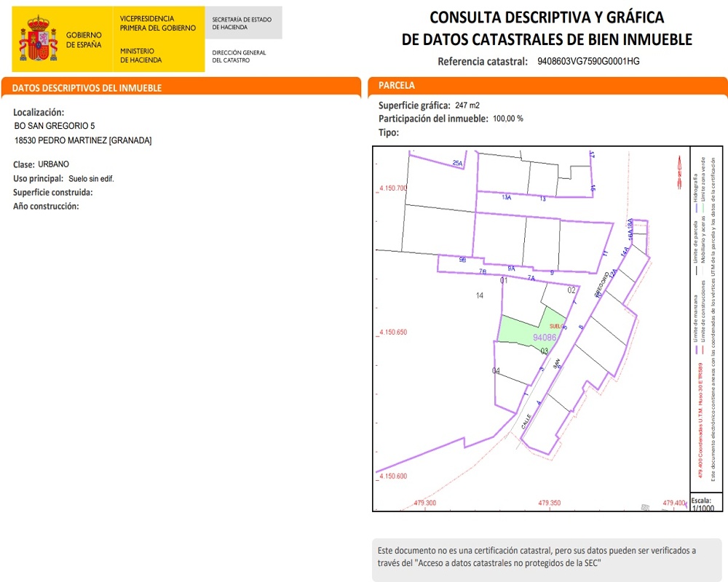This screenshot has width=728, height=582.
Task: Click the '7B' parcel number on the map
Action: (x=483, y=271)
